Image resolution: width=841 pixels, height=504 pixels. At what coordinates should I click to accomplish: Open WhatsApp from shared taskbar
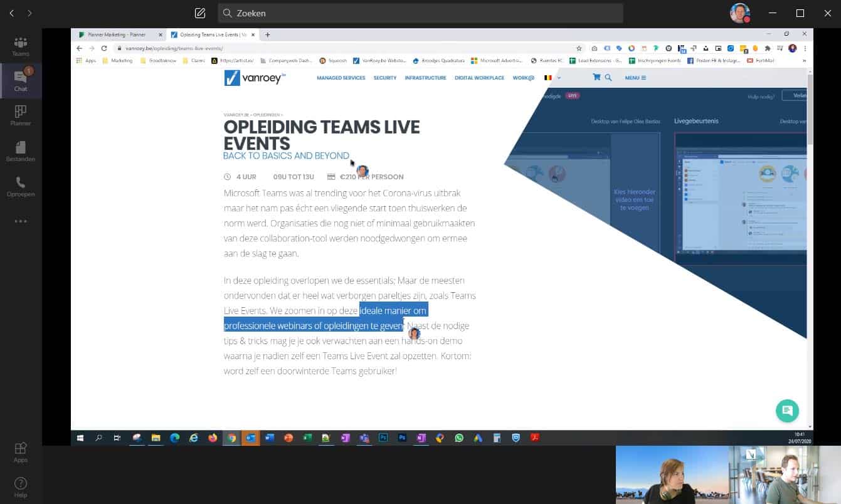tap(459, 438)
